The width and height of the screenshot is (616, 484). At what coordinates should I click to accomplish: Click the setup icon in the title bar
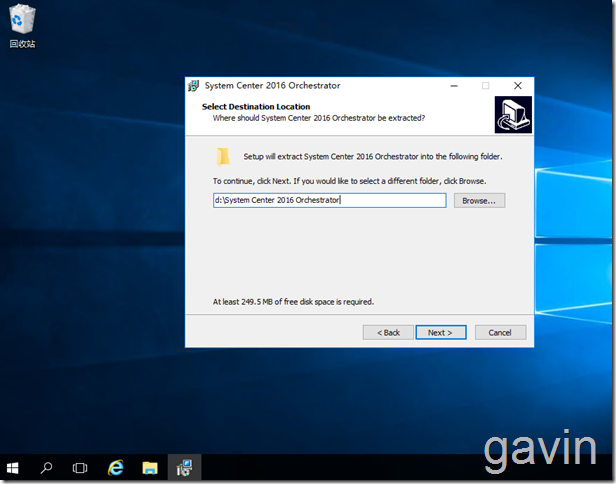point(193,86)
